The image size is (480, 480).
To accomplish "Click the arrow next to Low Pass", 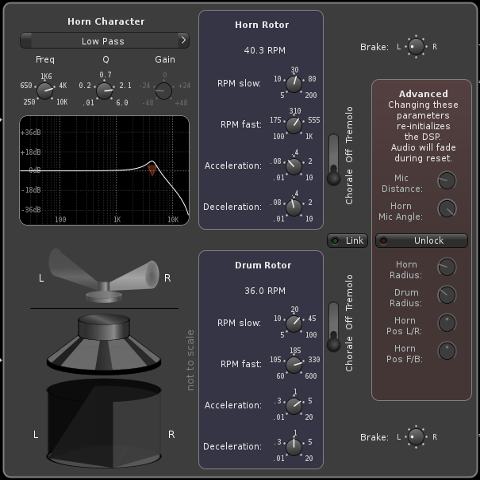I will tap(183, 40).
